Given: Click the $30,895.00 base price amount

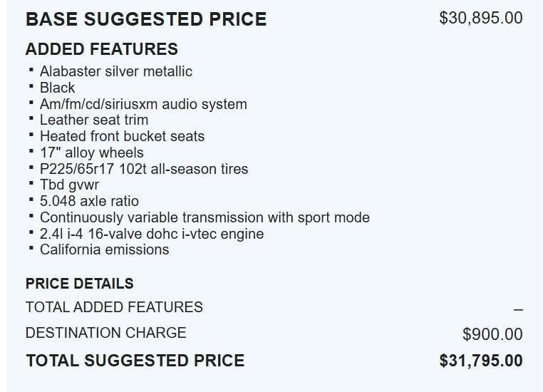Looking at the screenshot, I should click(480, 18).
